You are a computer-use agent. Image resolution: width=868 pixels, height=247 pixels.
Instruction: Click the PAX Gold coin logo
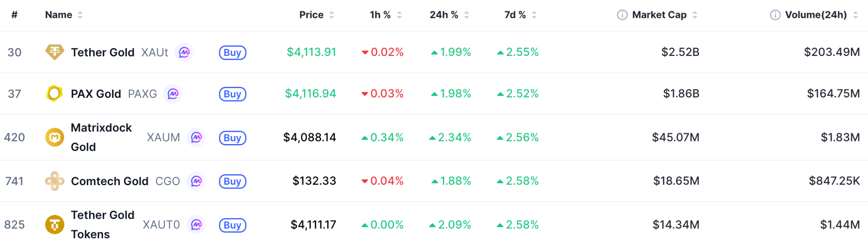tap(55, 94)
